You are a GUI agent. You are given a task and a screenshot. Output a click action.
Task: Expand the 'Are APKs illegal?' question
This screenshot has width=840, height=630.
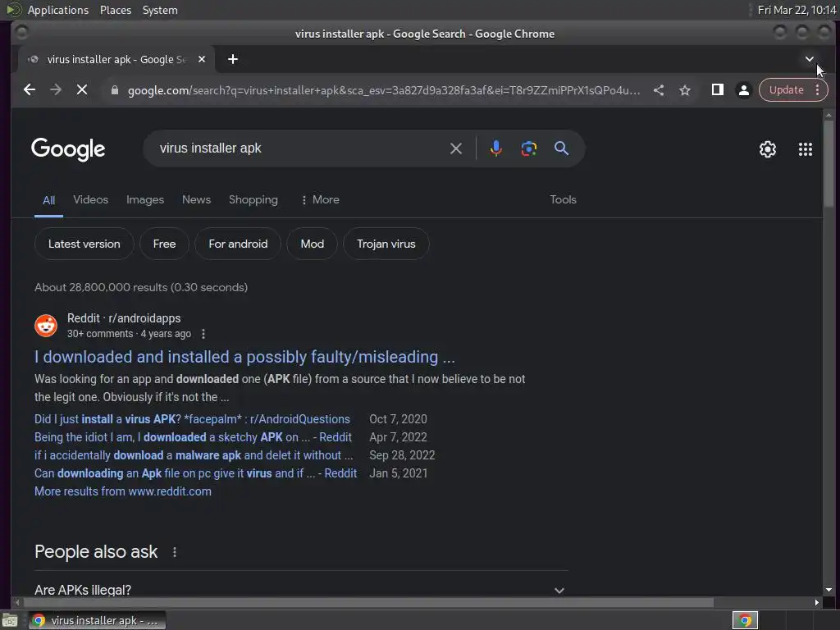pos(301,590)
